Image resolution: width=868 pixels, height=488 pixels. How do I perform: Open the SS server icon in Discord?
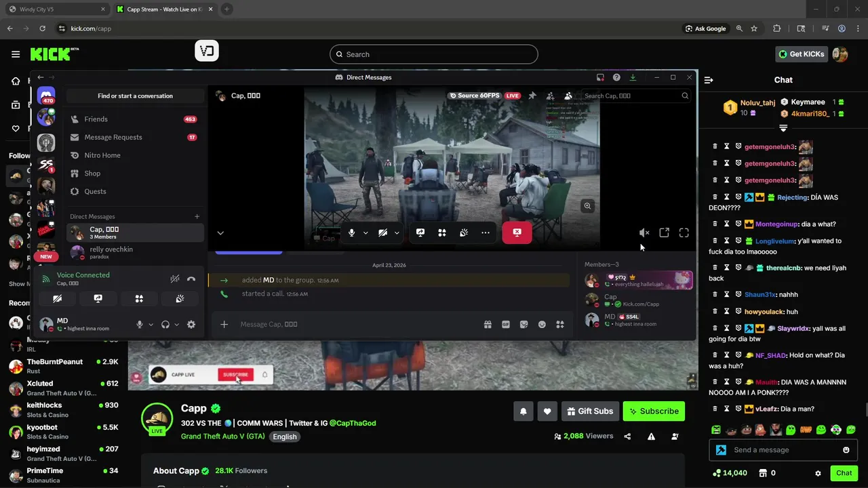(46, 163)
